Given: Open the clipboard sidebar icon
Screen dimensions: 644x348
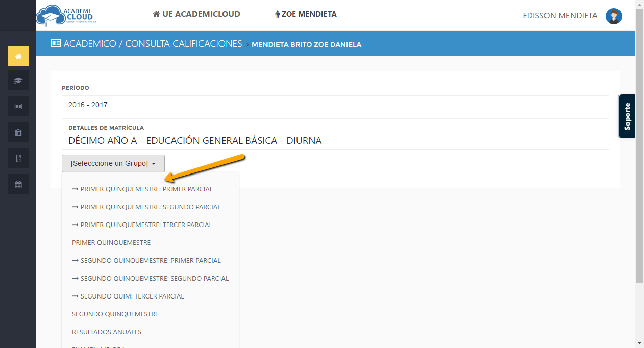Looking at the screenshot, I should point(18,133).
